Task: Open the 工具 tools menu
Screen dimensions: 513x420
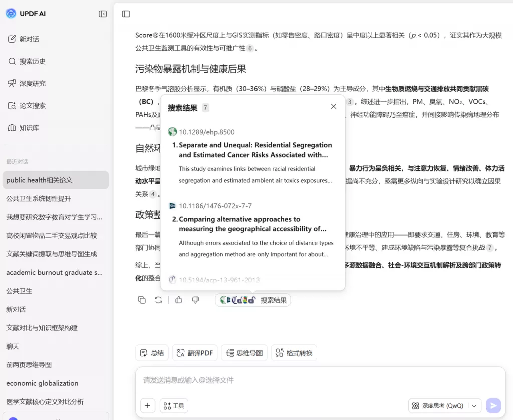Action: (174, 406)
